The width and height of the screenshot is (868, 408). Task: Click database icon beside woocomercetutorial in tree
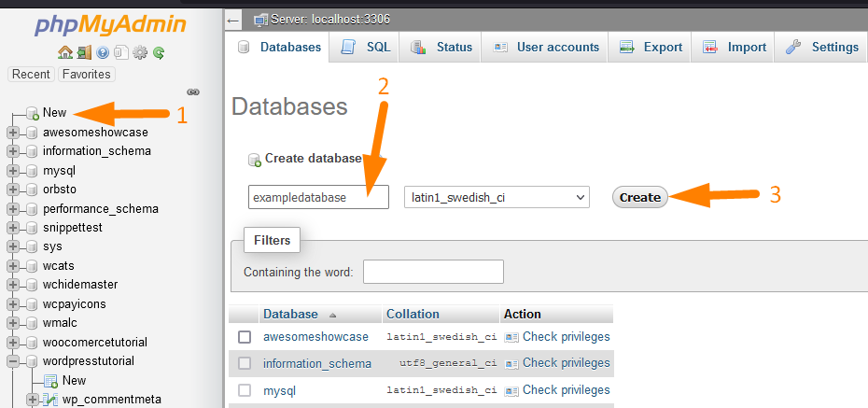[x=32, y=343]
